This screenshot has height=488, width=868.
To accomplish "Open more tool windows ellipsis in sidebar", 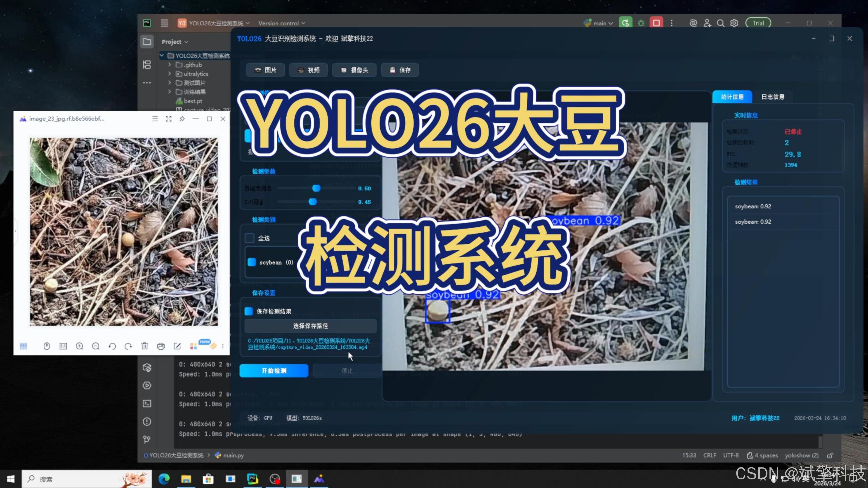I will 147,83.
